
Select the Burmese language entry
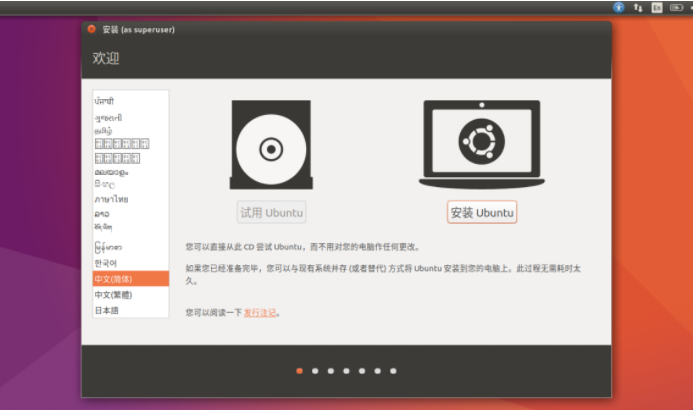click(131, 247)
